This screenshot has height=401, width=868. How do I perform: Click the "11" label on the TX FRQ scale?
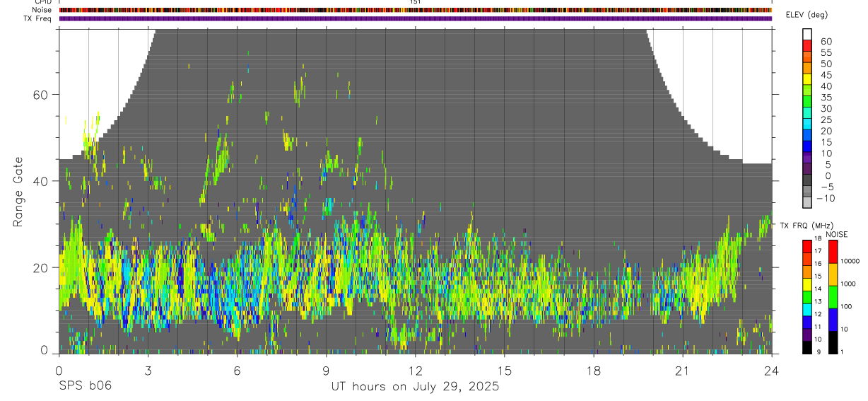tap(819, 327)
